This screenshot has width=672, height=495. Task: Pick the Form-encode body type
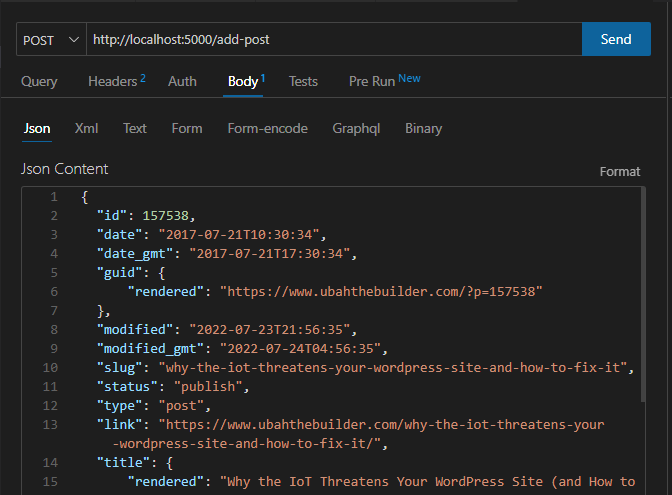tap(267, 128)
